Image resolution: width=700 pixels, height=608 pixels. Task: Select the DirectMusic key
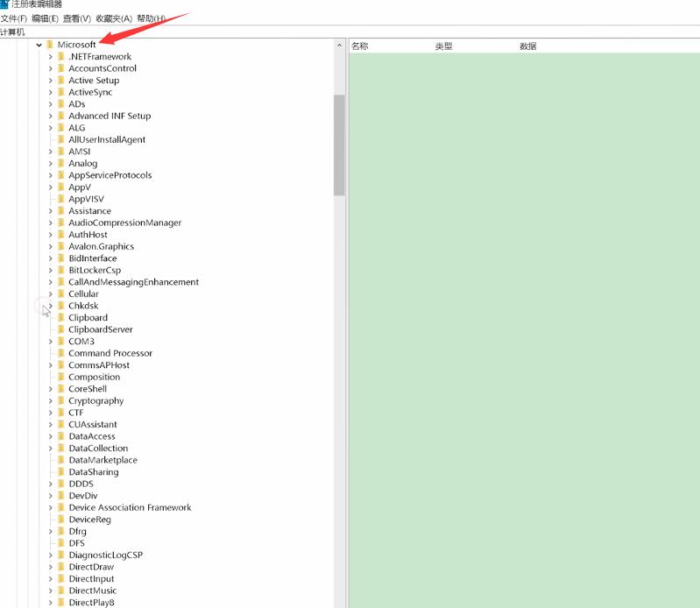click(92, 590)
